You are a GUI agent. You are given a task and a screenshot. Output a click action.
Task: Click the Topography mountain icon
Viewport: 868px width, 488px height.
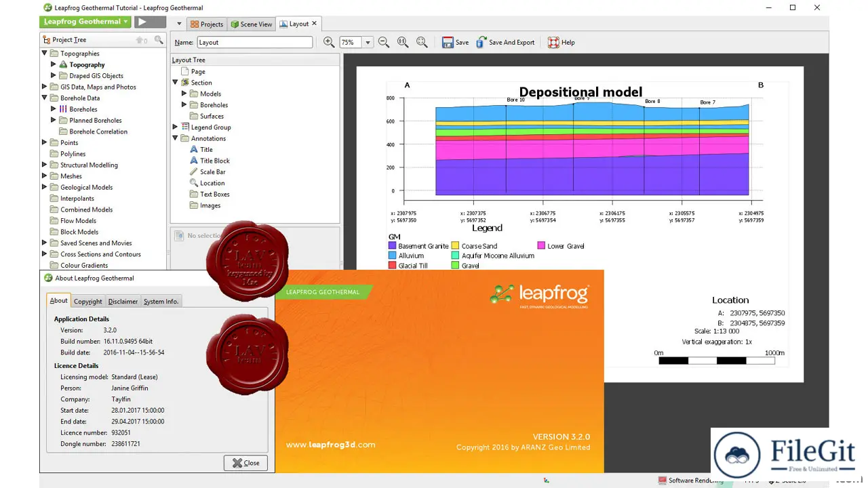point(64,64)
